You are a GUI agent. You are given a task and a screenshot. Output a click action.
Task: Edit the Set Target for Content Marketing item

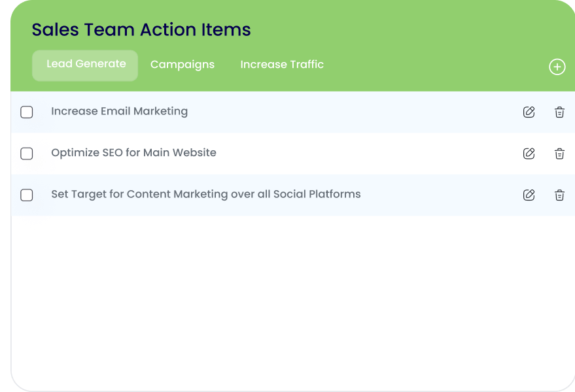point(529,195)
